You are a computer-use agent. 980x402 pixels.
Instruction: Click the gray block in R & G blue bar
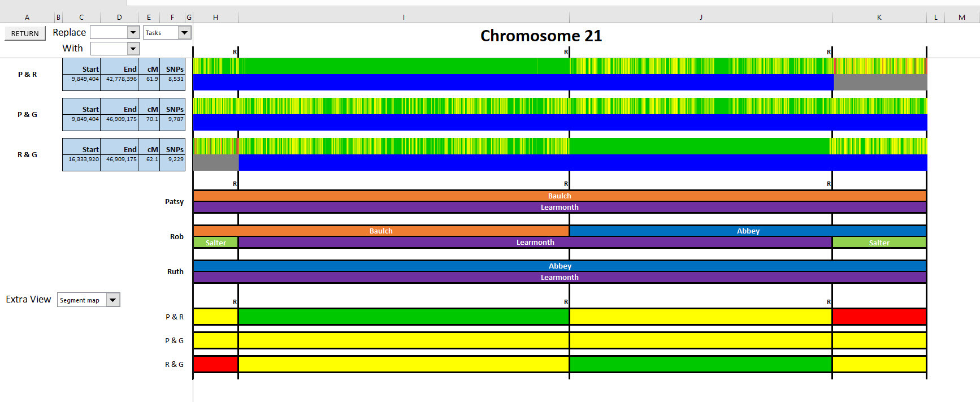pyautogui.click(x=216, y=163)
